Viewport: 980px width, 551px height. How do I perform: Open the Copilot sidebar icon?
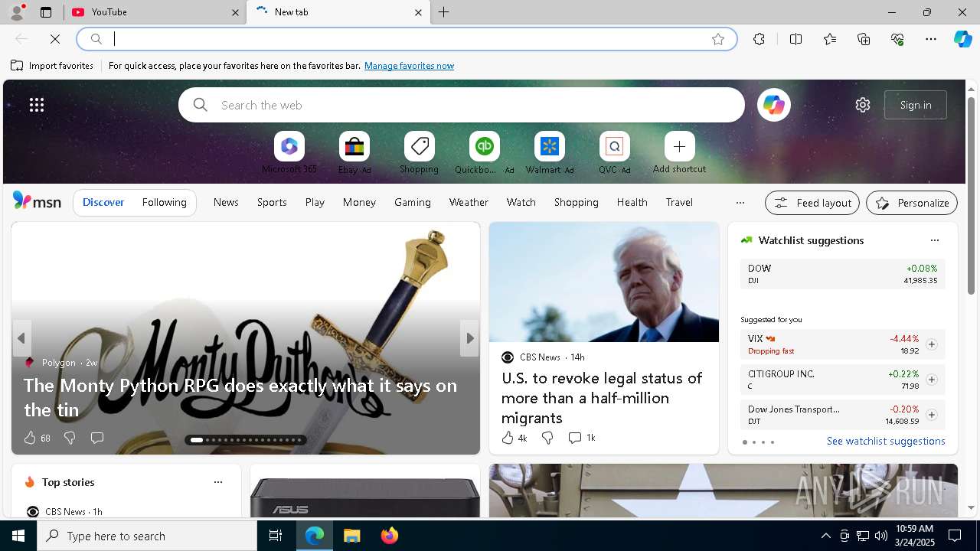coord(962,39)
